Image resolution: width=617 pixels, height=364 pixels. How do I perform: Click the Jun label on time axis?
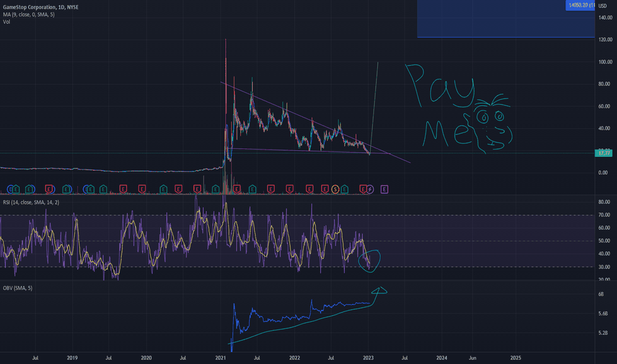tap(472, 358)
